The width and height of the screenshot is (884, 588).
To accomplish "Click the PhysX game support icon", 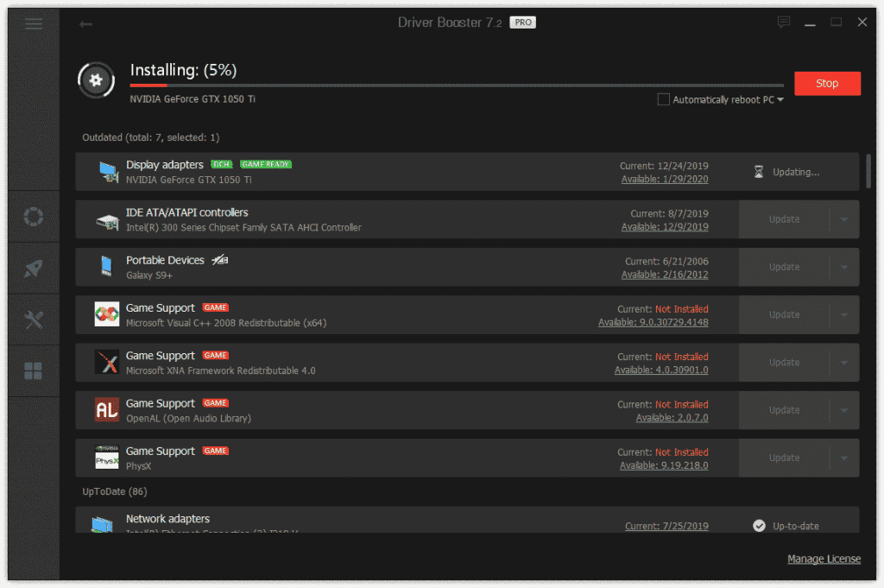I will pos(107,457).
